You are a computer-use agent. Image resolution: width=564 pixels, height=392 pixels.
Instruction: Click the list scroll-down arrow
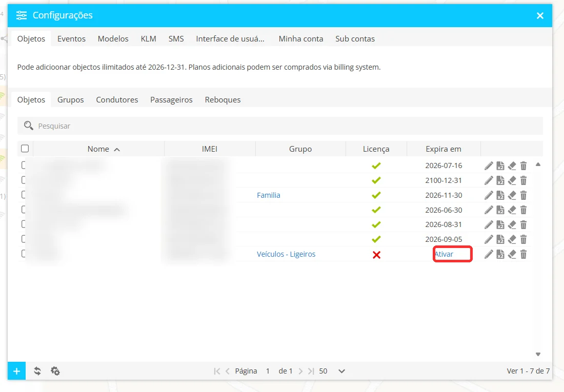(x=538, y=354)
